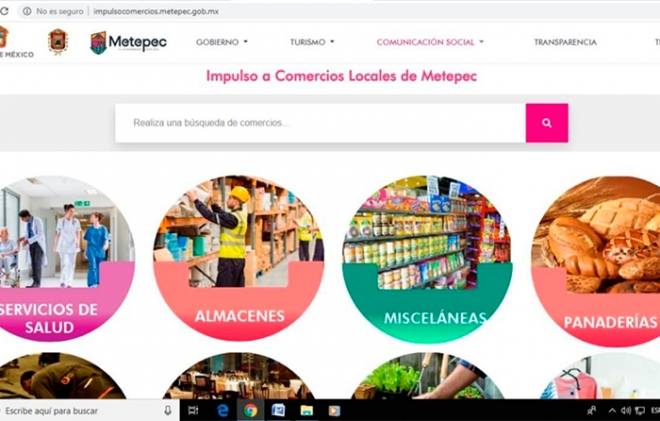Open Task View in the taskbar
The height and width of the screenshot is (421, 660).
pos(193,410)
